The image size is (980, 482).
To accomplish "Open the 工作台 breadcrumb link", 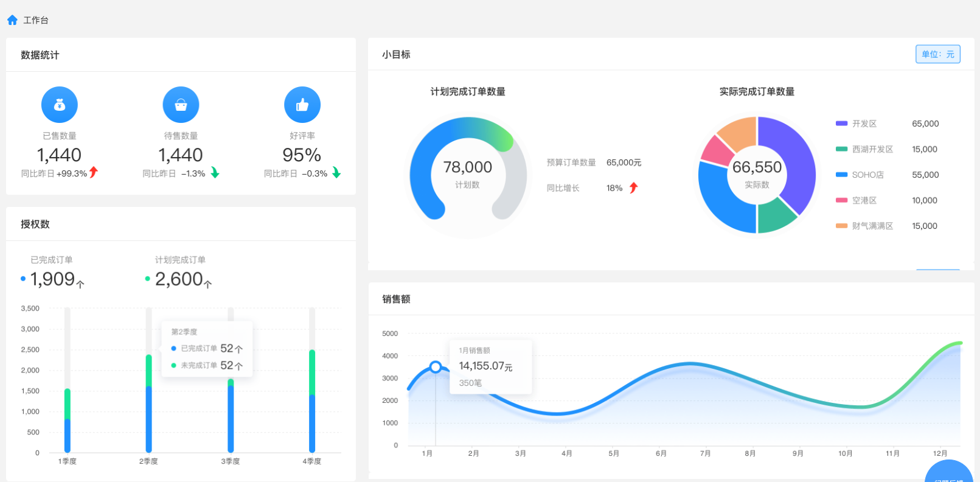I will tap(36, 20).
